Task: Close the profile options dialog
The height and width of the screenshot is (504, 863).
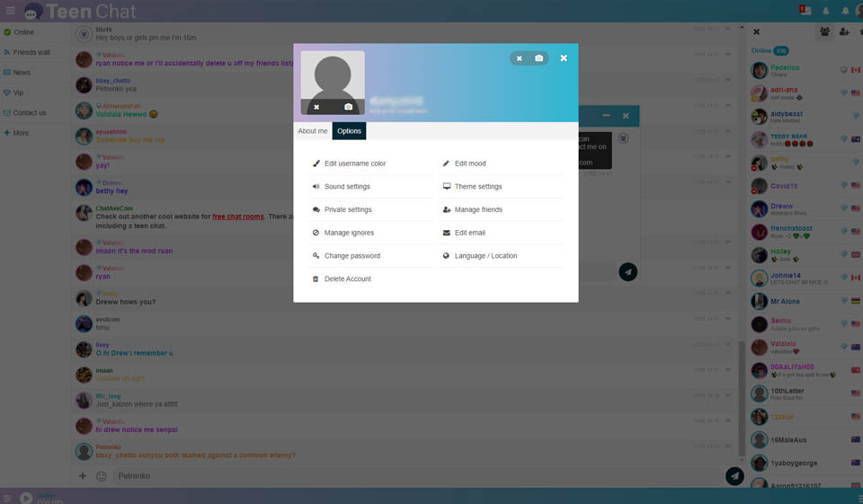Action: [564, 58]
